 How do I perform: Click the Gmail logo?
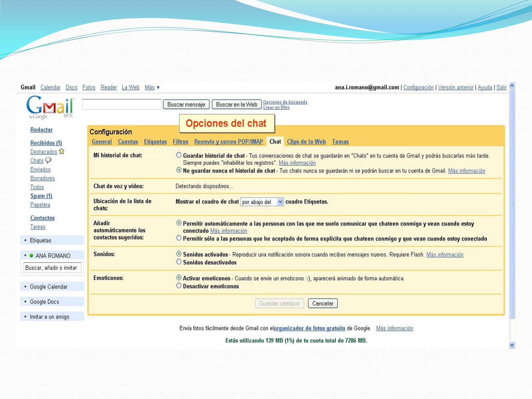click(50, 107)
